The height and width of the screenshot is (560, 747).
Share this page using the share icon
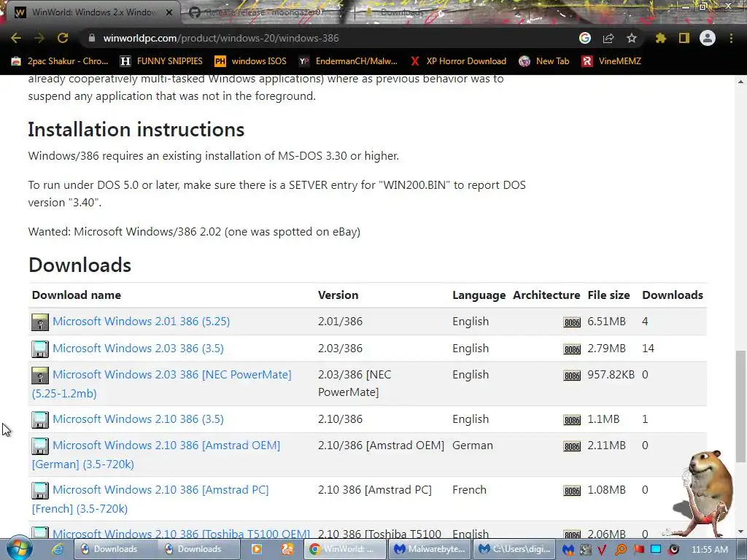click(x=608, y=38)
